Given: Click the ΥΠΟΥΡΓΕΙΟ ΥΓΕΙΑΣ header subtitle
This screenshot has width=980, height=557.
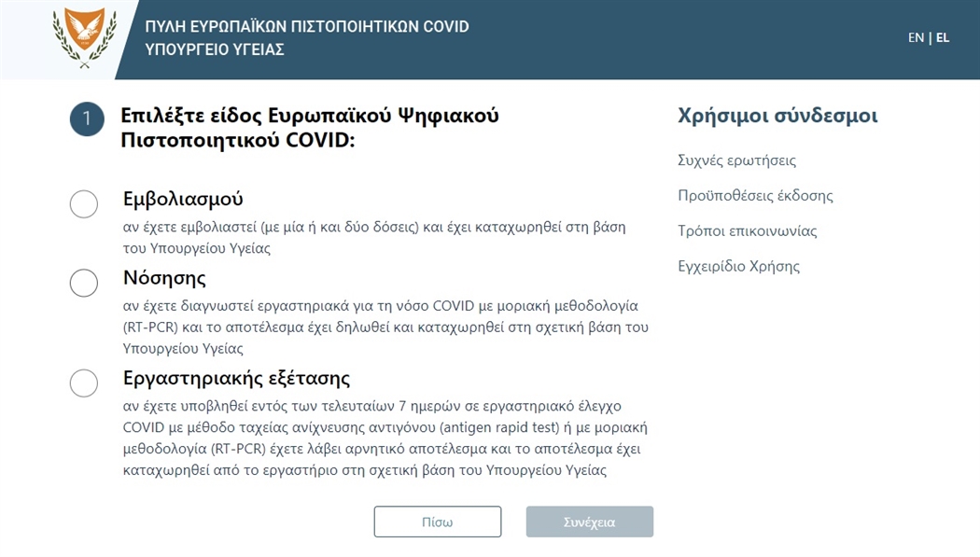Looking at the screenshot, I should (x=215, y=49).
